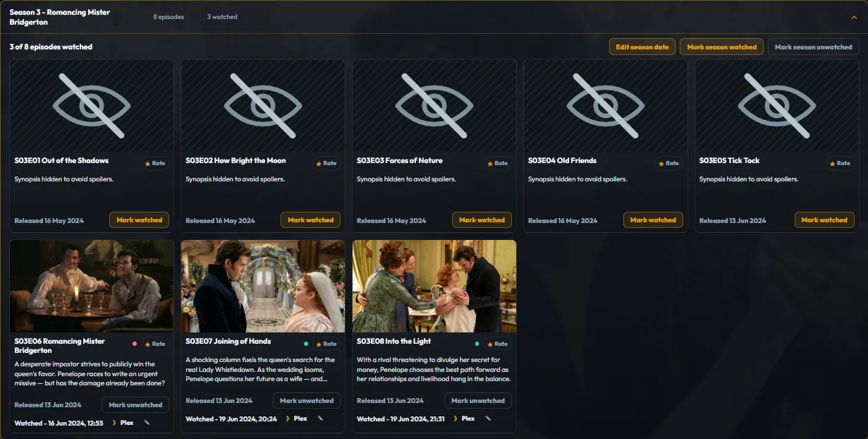Viewport: 868px width, 439px height.
Task: Rate episode S03E04 Old Friends
Action: [669, 163]
